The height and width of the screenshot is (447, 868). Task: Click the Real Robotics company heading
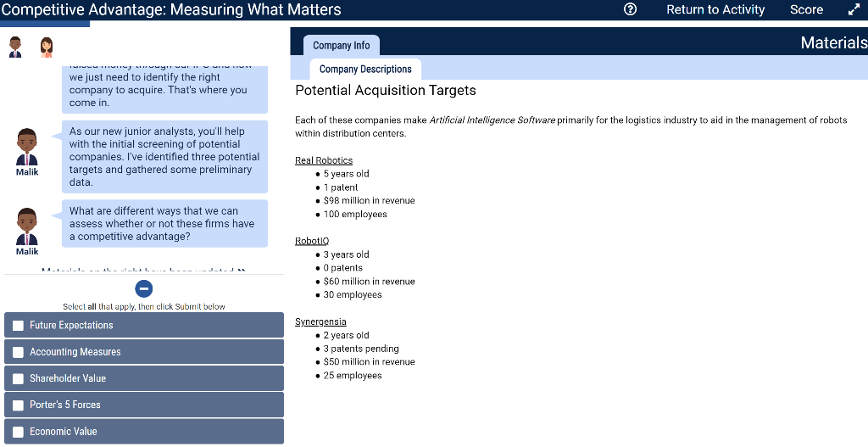(x=324, y=160)
